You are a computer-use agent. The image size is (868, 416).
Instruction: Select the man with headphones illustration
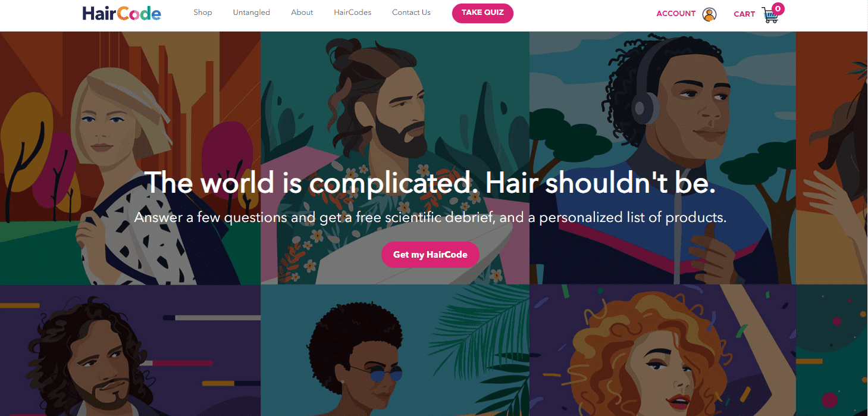coord(663,158)
